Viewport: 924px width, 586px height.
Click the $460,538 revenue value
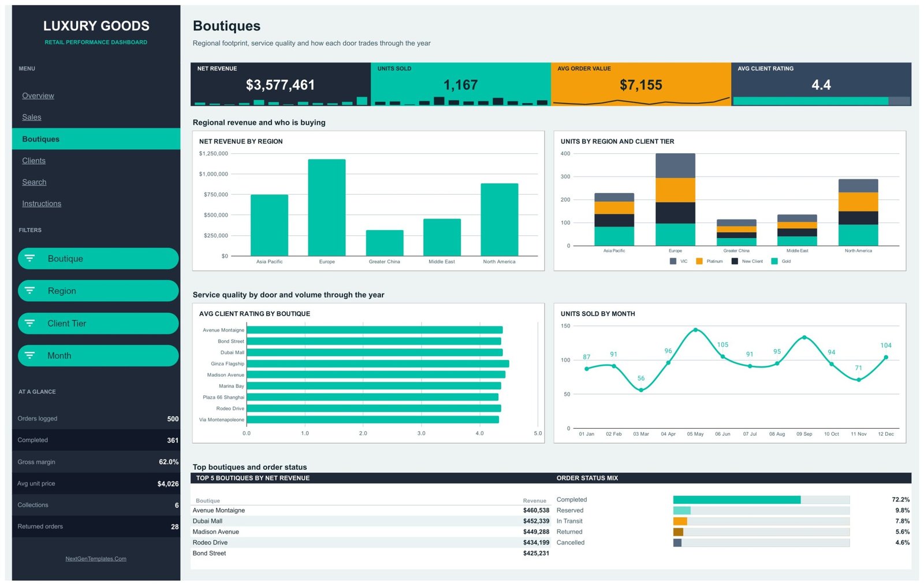(x=536, y=510)
